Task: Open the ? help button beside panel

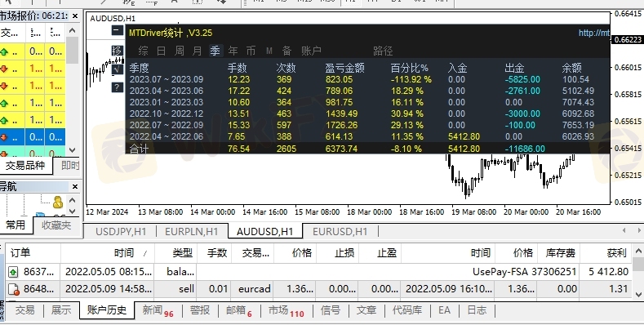Action: 117,87
